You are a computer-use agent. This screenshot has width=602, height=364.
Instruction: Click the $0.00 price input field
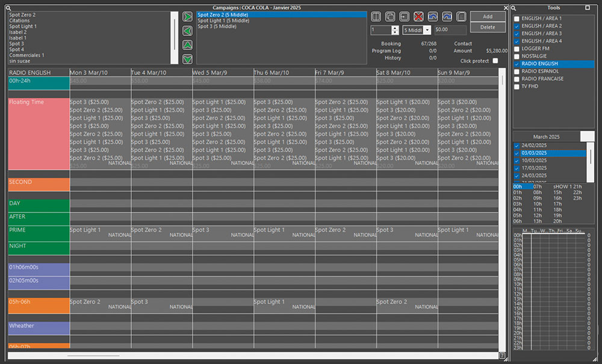pos(450,29)
